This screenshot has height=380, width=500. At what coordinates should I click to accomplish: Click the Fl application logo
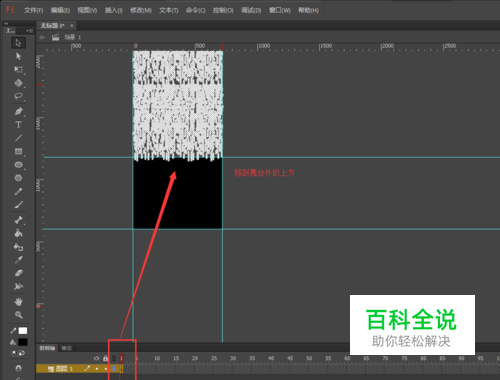pyautogui.click(x=10, y=10)
